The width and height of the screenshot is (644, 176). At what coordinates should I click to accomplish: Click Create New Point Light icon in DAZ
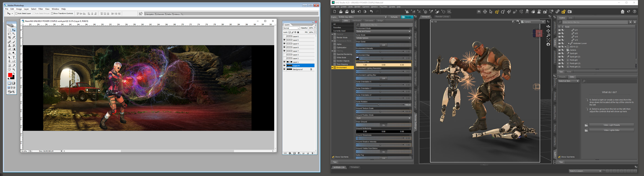click(x=419, y=12)
